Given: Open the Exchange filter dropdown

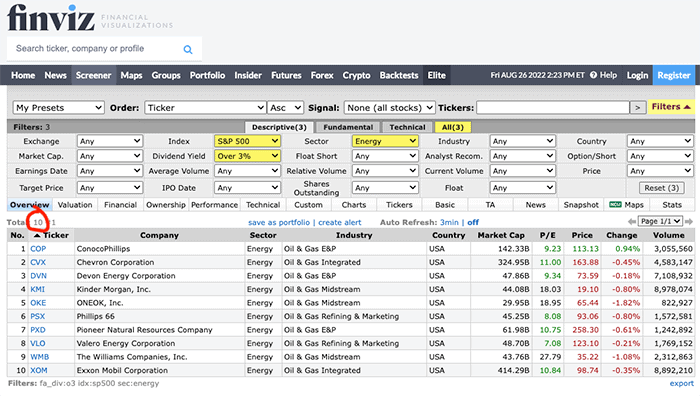Looking at the screenshot, I should [x=110, y=141].
